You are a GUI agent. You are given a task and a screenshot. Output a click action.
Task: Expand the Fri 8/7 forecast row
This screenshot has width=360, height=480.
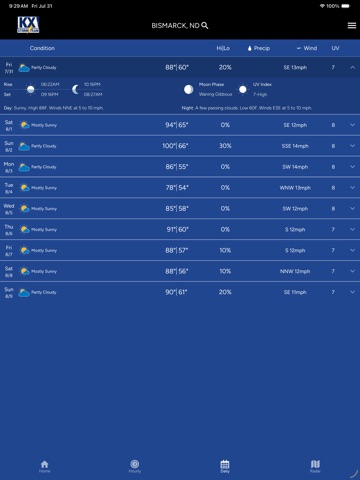click(x=352, y=250)
